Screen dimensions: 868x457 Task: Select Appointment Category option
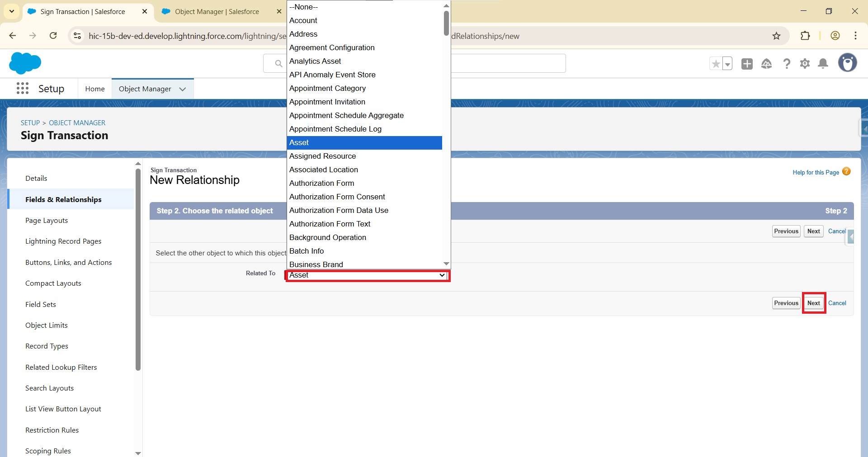pyautogui.click(x=364, y=88)
